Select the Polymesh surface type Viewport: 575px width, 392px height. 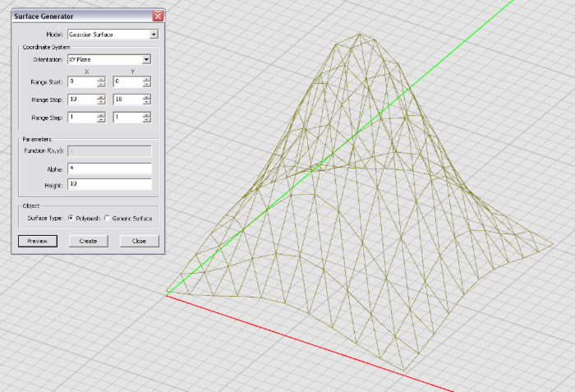point(71,219)
